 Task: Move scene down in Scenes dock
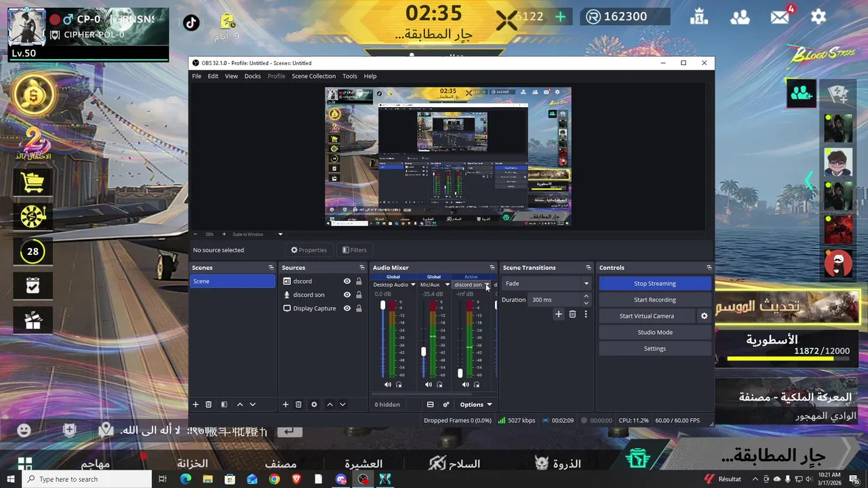[x=252, y=405]
